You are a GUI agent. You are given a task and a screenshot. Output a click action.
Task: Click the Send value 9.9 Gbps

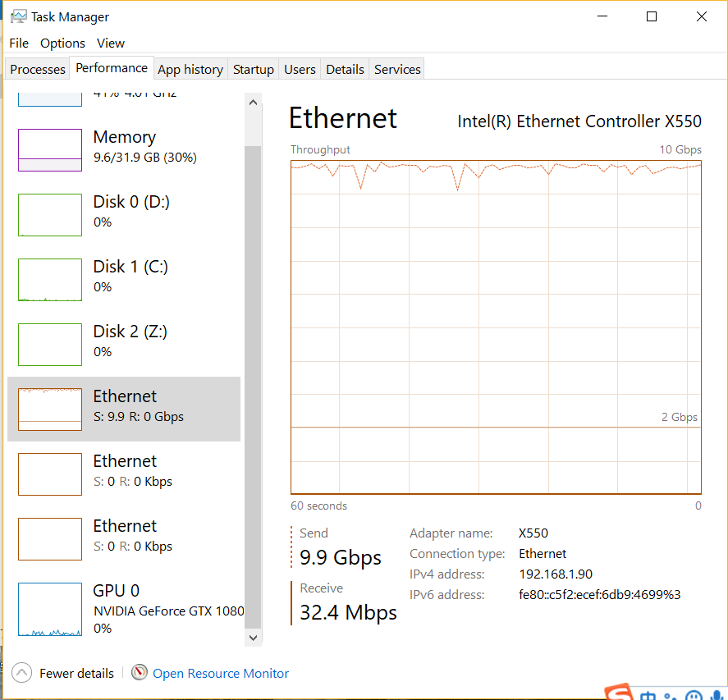click(x=341, y=557)
